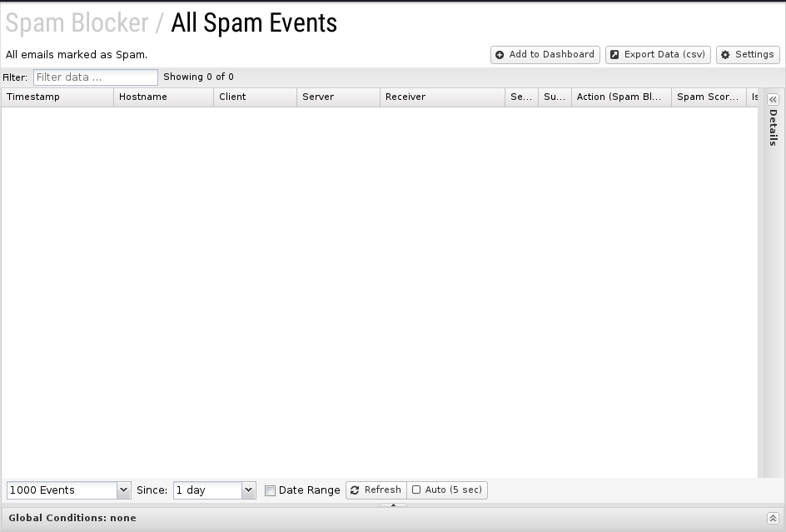This screenshot has height=532, width=786.
Task: Click the Action (Spam Bl... column header
Action: [622, 97]
